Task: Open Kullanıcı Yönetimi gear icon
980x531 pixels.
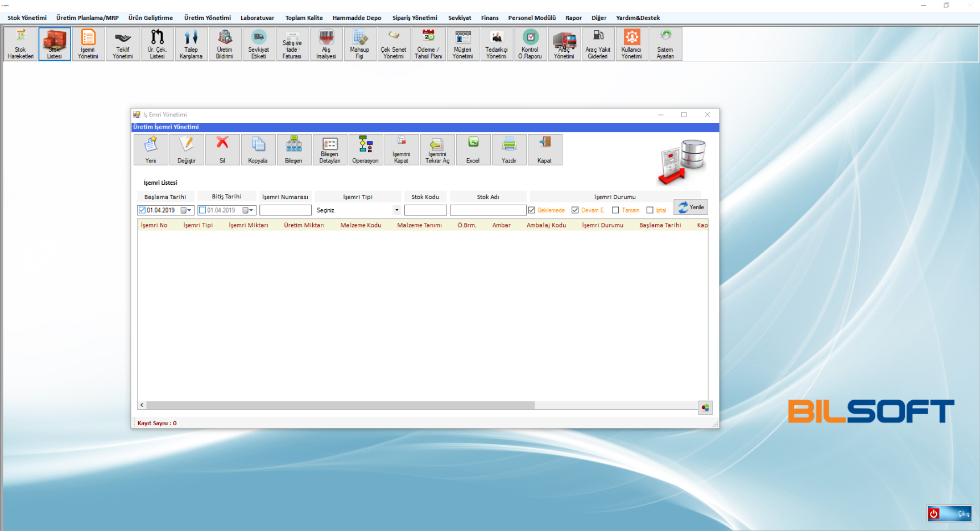Action: [631, 44]
